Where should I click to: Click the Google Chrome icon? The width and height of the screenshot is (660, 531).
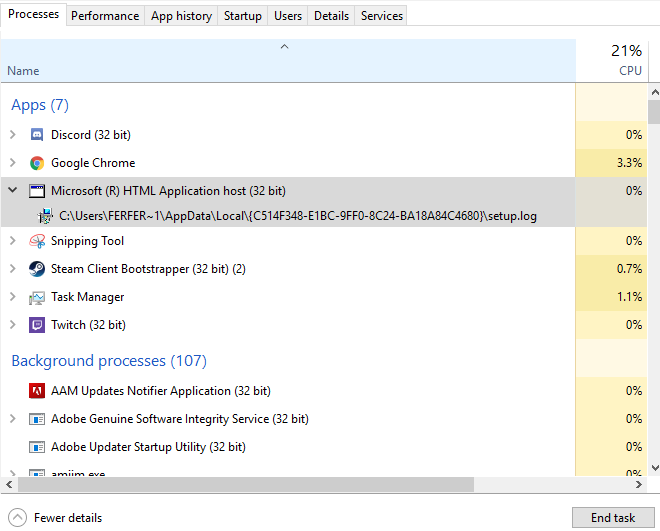point(37,163)
